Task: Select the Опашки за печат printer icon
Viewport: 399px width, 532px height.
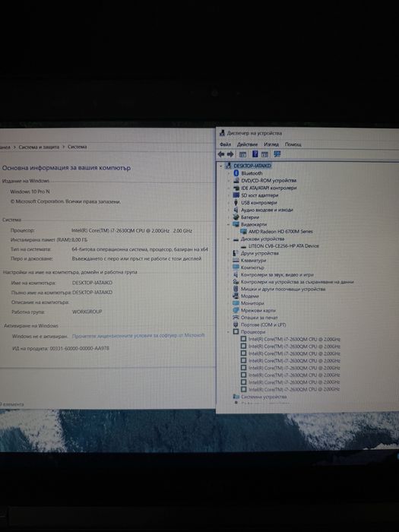Action: pyautogui.click(x=236, y=318)
